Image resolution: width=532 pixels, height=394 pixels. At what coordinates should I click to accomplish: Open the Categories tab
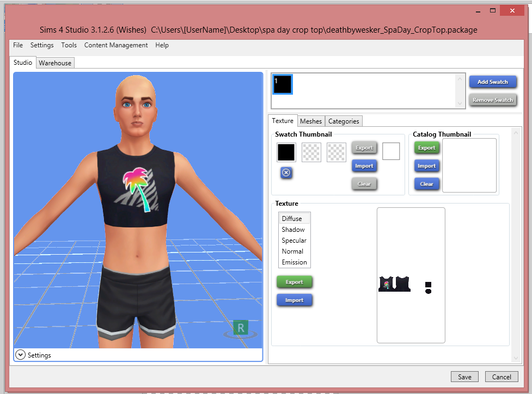point(344,121)
